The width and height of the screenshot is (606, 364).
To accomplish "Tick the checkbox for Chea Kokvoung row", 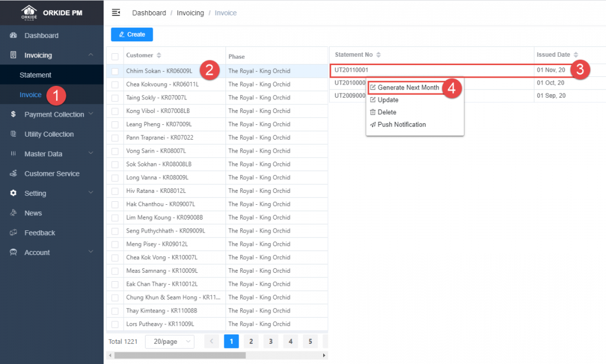I will click(115, 85).
